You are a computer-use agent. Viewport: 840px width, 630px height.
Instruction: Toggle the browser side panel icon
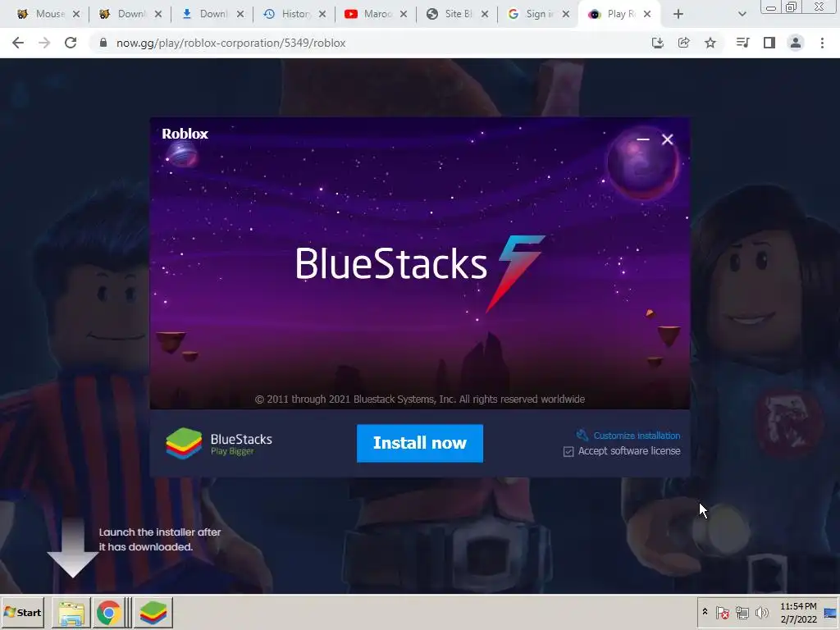point(769,43)
